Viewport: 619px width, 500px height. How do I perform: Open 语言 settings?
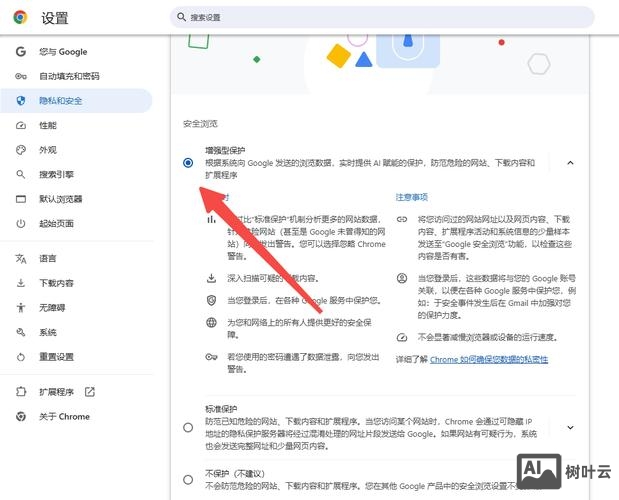[x=48, y=258]
